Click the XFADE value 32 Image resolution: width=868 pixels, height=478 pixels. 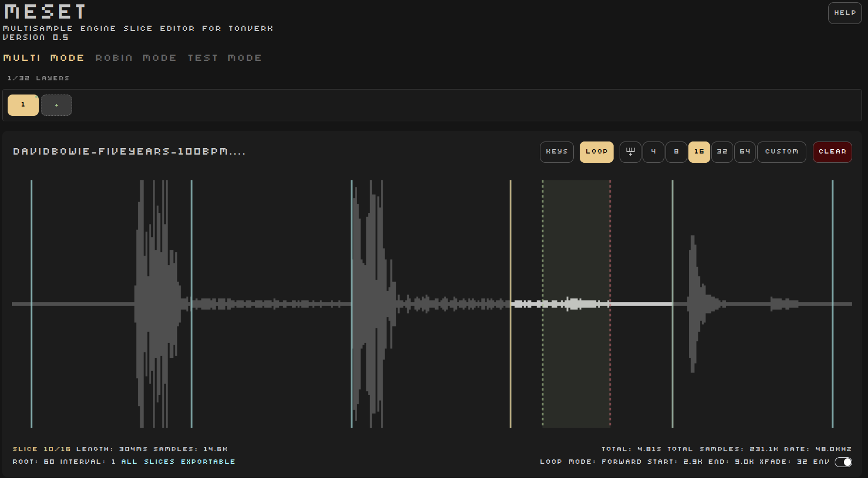click(x=802, y=462)
